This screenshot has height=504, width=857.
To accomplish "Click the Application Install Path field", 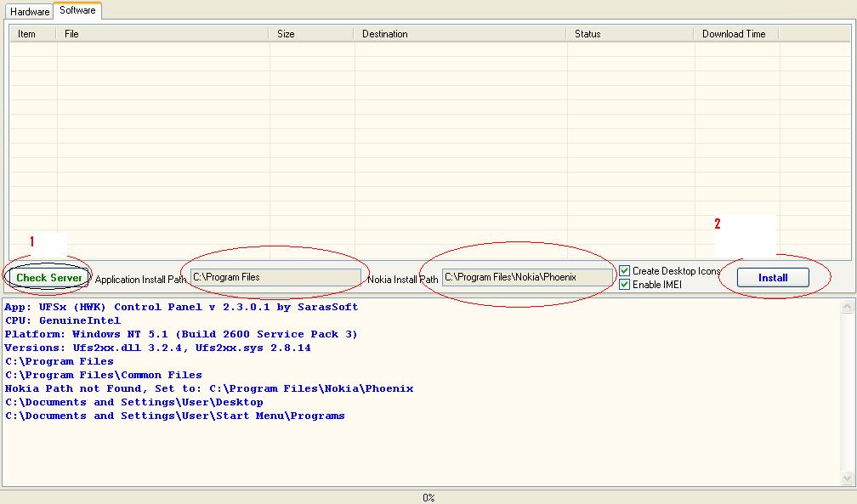I will click(275, 277).
